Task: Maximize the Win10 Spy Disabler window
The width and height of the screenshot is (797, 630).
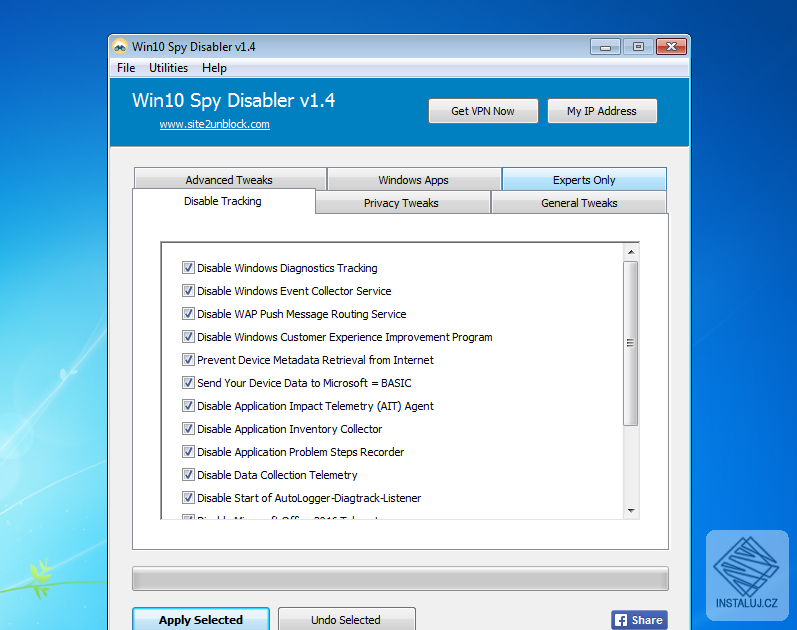Action: [638, 47]
